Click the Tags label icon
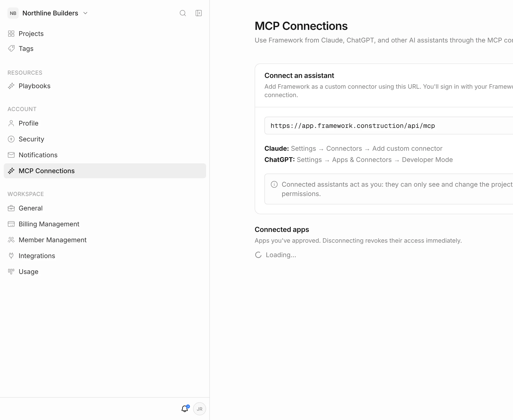 (11, 48)
